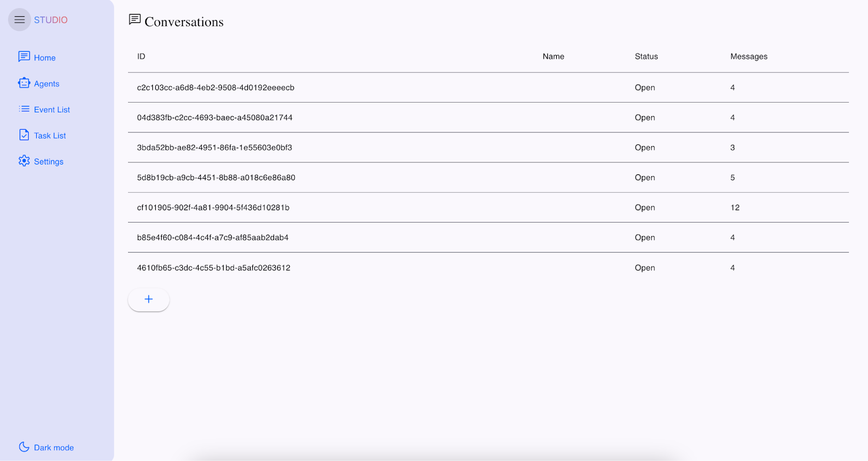
Task: Add a new conversation with plus button
Action: (x=149, y=299)
